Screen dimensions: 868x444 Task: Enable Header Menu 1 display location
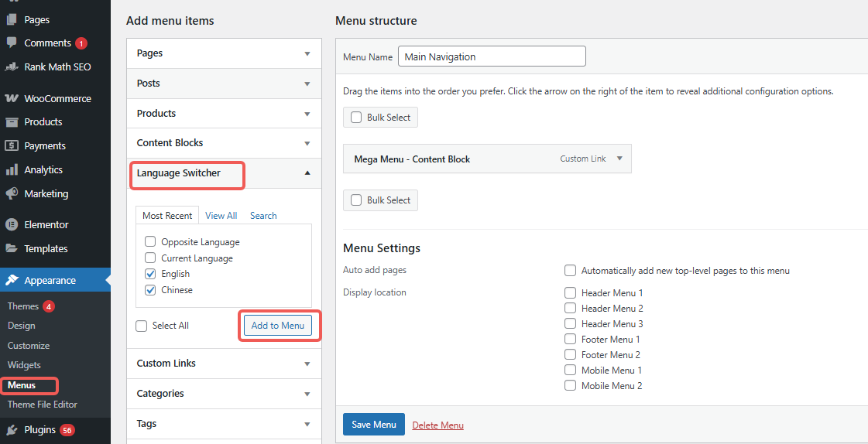(571, 293)
